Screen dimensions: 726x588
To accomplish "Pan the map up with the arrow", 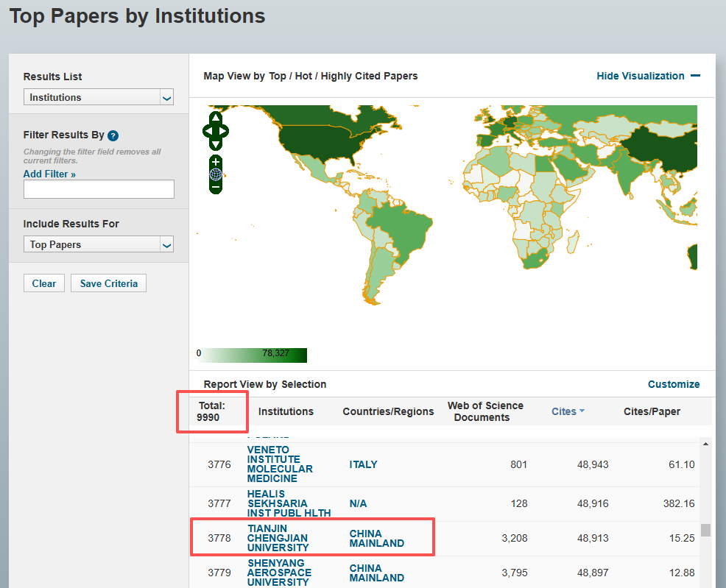I will click(x=215, y=118).
